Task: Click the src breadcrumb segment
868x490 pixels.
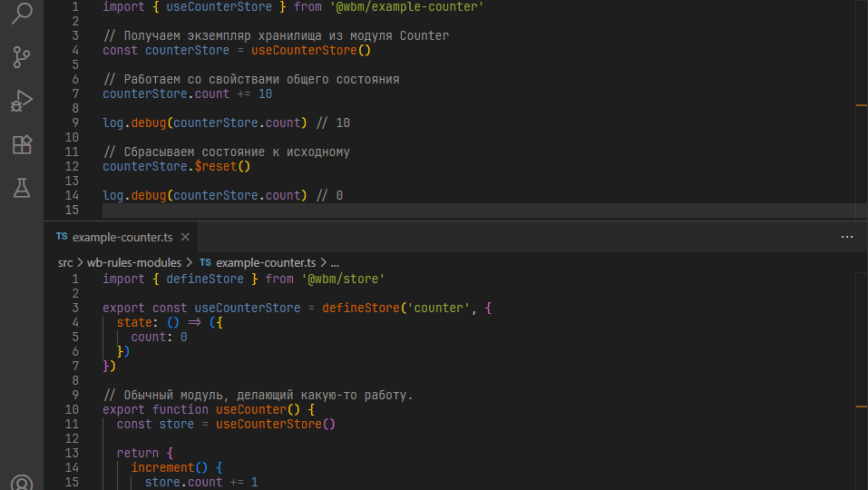Action: coord(65,263)
